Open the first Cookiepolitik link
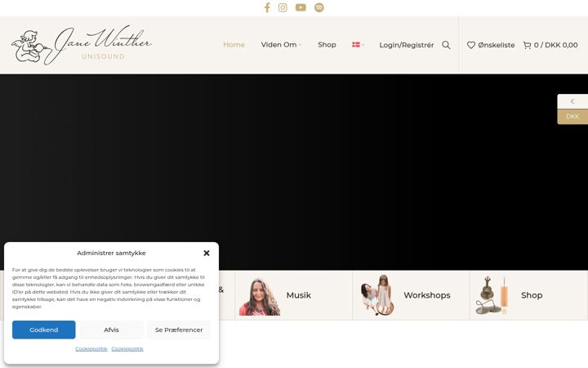This screenshot has height=368, width=588. click(91, 349)
